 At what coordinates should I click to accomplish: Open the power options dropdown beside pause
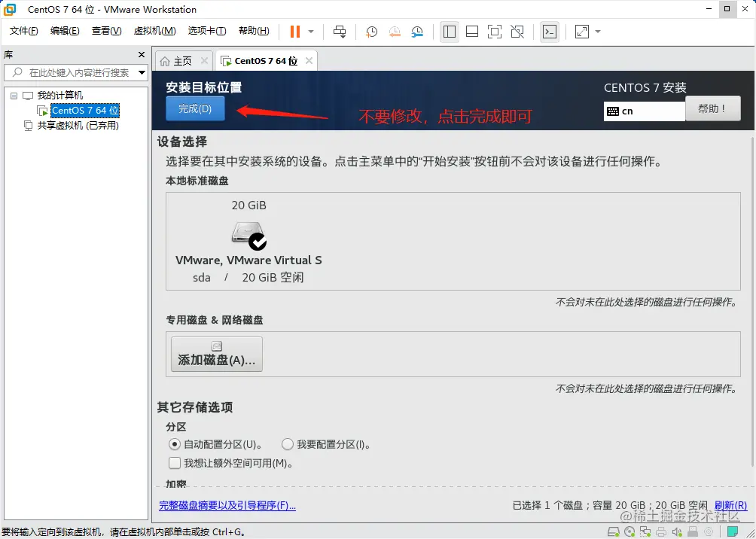[x=311, y=32]
